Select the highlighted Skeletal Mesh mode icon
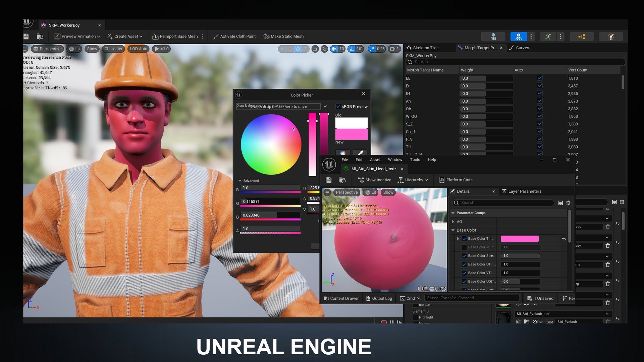The height and width of the screenshot is (362, 644). coord(519,37)
